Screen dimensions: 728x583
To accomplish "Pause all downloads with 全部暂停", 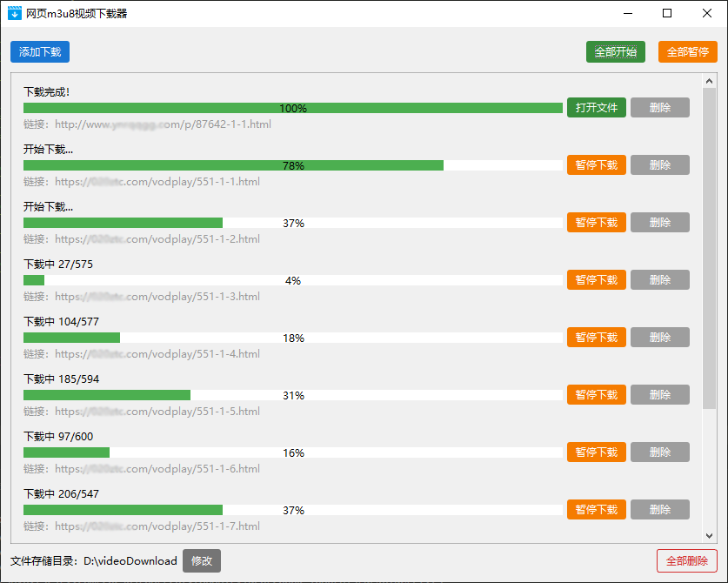I will pos(688,51).
